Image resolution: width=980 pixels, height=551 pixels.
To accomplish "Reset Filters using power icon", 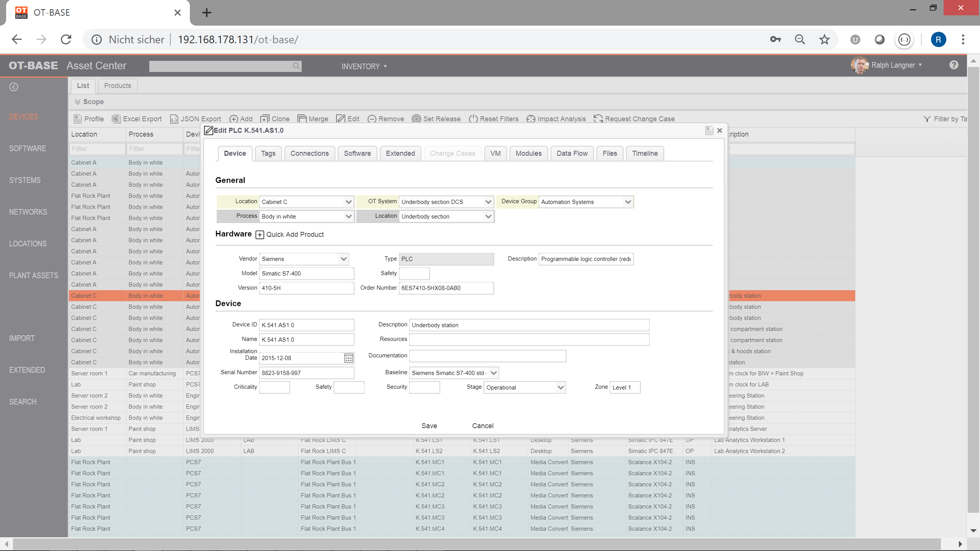I will coord(473,119).
